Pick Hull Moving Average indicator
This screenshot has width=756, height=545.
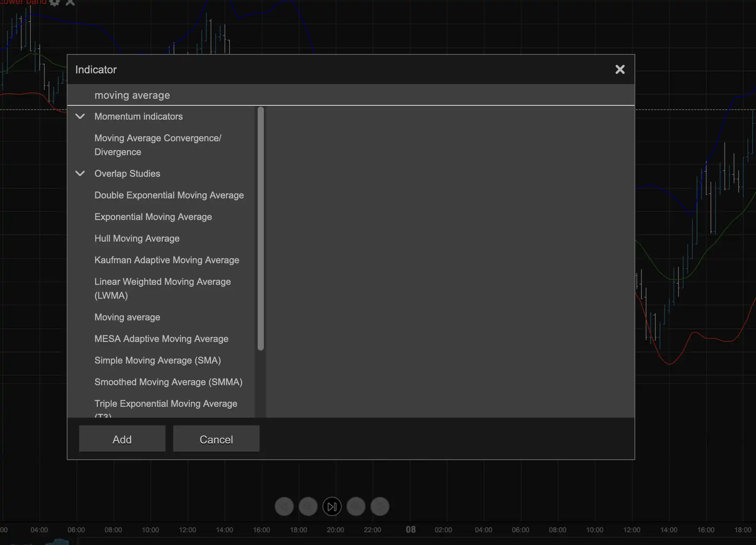point(137,239)
